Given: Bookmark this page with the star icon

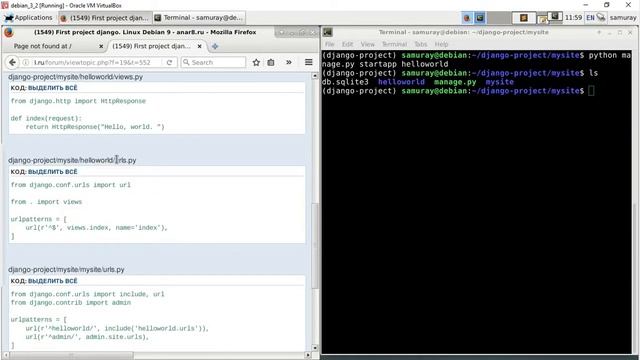Looking at the screenshot, I should [256, 62].
